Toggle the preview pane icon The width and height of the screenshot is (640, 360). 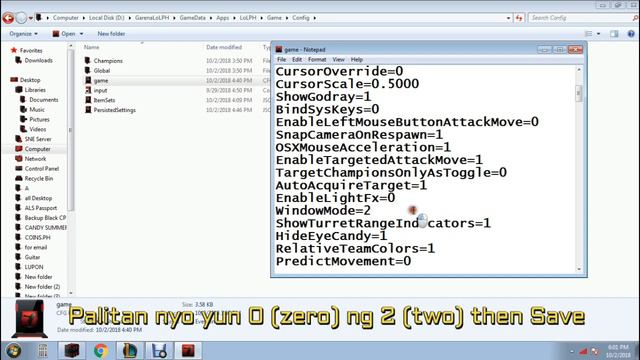pyautogui.click(x=614, y=34)
